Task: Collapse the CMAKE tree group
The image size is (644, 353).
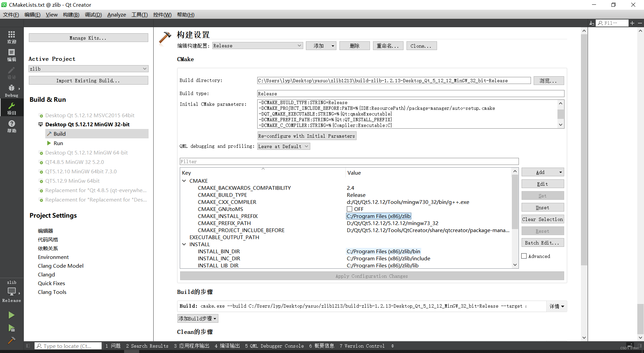Action: [x=184, y=181]
